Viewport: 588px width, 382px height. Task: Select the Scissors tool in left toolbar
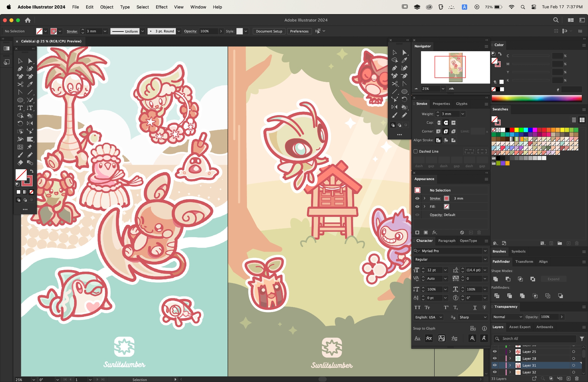click(20, 84)
